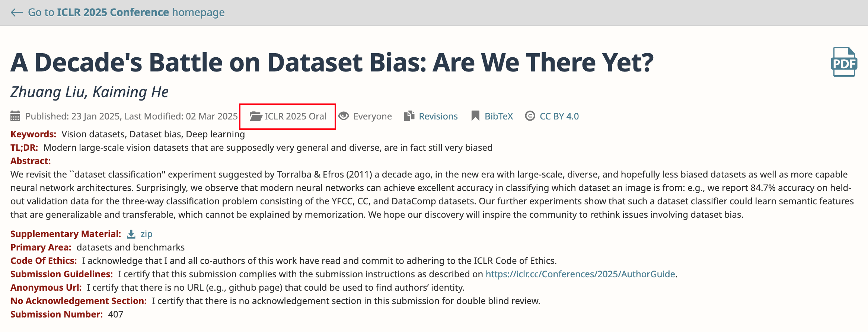Go to ICLR 2025 Conference homepage
This screenshot has height=332, width=868.
click(x=127, y=13)
